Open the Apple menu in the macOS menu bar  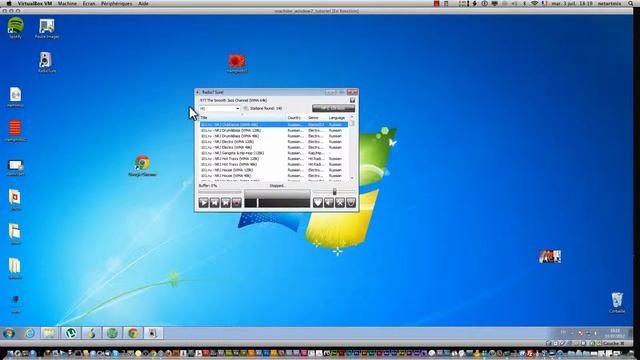[8, 3]
